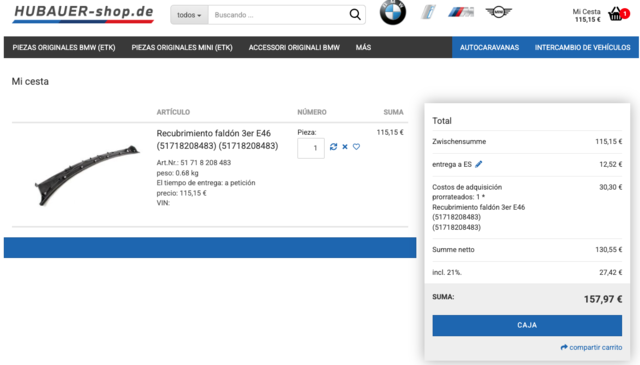Click the 'entrega a ES' label
640x365 pixels.
coord(452,165)
